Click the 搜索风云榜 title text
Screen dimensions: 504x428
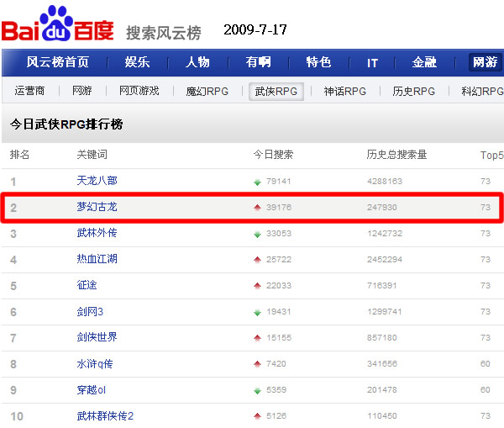point(164,33)
